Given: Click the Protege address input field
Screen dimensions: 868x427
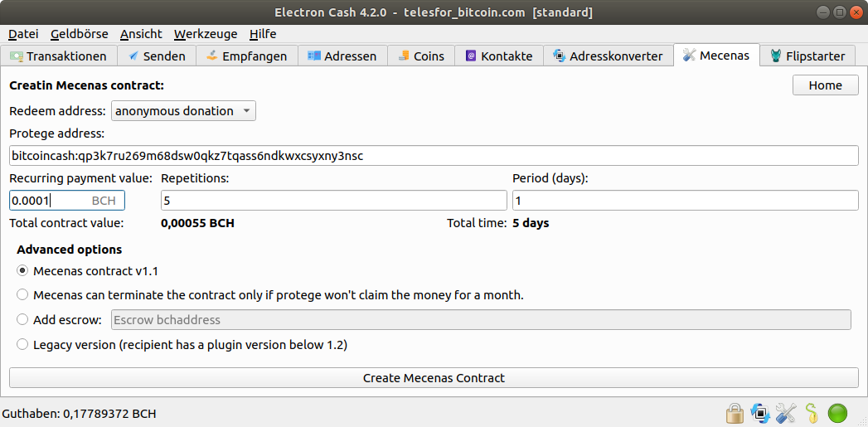Looking at the screenshot, I should pyautogui.click(x=434, y=156).
